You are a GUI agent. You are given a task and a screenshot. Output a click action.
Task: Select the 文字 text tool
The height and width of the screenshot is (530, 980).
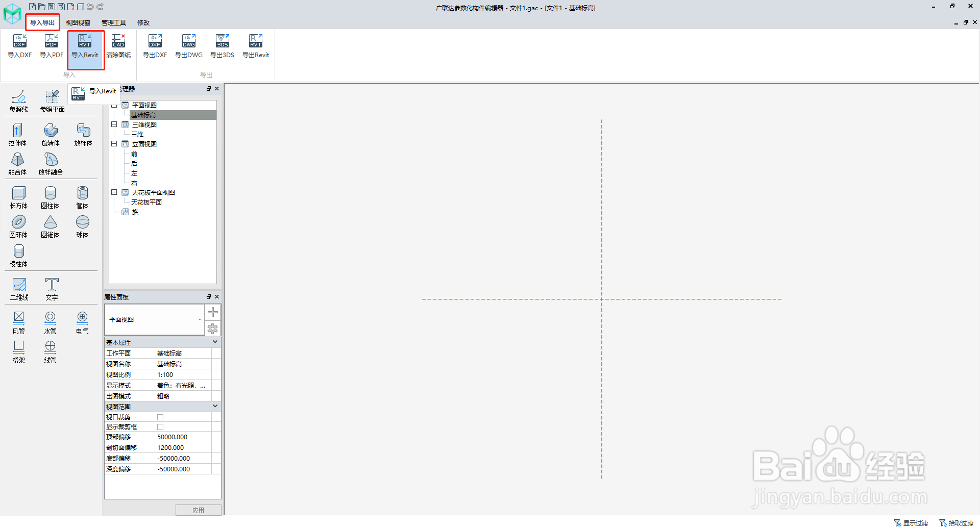[52, 289]
